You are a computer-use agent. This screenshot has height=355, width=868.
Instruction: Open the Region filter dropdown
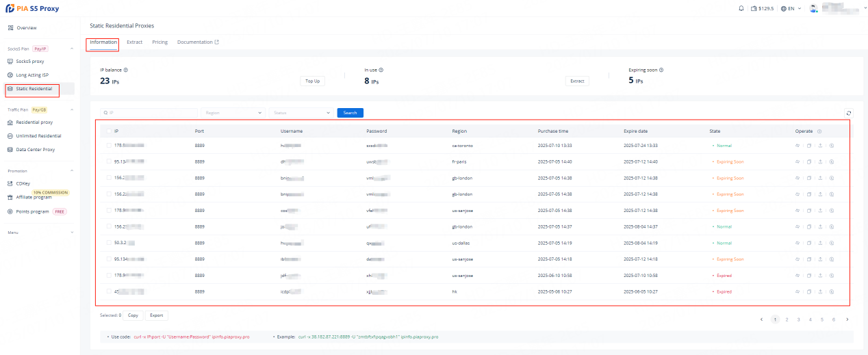233,113
